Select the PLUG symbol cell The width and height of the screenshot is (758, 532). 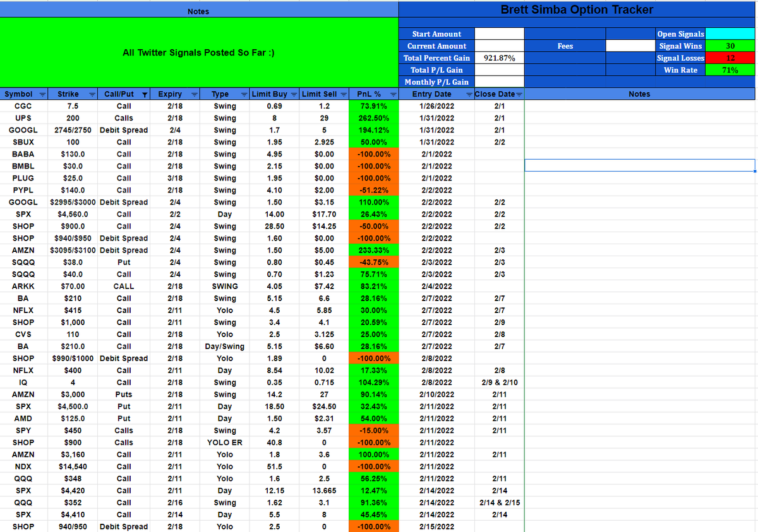click(23, 178)
